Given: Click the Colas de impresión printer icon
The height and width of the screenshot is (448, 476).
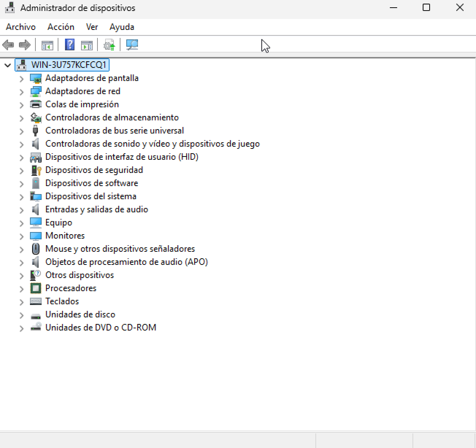Looking at the screenshot, I should point(36,104).
